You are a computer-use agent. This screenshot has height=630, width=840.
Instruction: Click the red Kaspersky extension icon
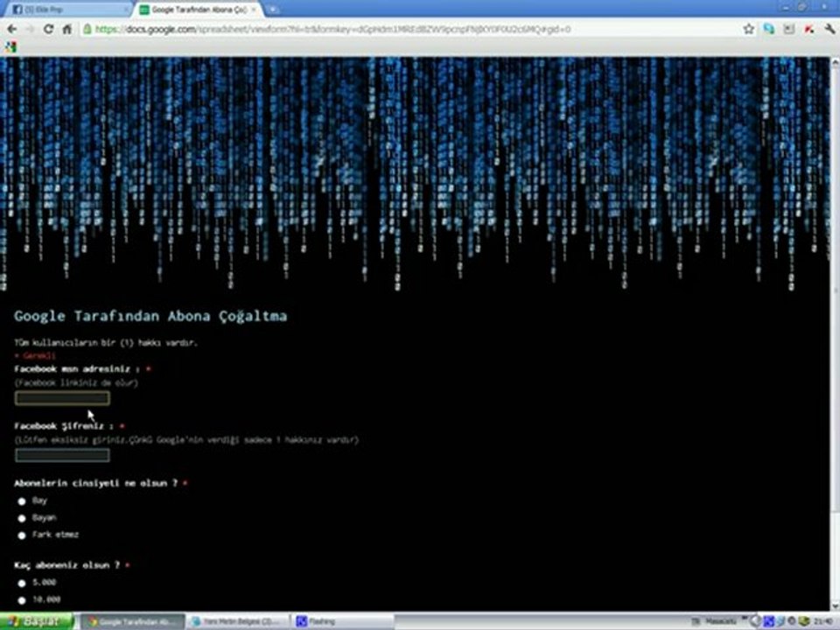coord(808,29)
